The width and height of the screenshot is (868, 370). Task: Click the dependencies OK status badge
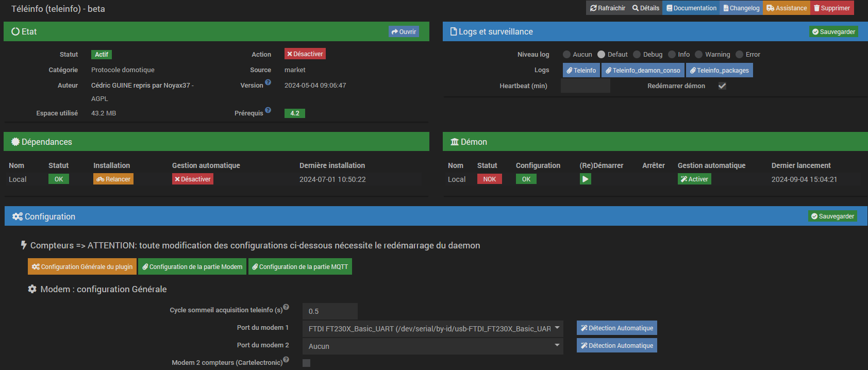tap(59, 179)
